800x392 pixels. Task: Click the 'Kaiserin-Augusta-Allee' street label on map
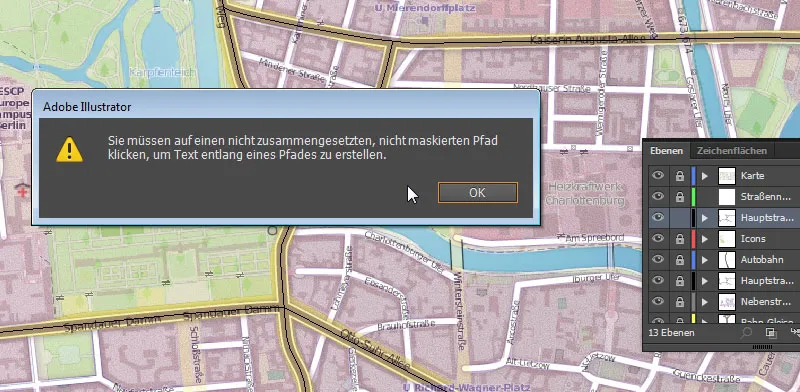click(587, 39)
